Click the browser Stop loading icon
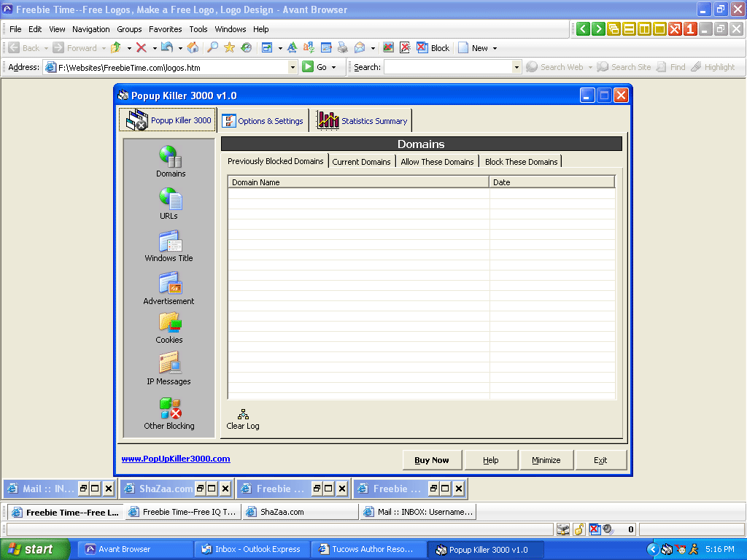Screen dimensions: 747x560 141,47
